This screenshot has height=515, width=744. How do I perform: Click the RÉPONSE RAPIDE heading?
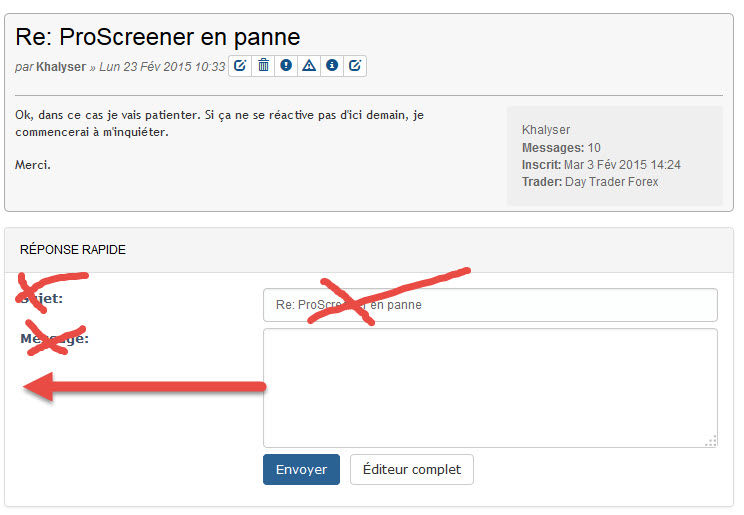[73, 250]
